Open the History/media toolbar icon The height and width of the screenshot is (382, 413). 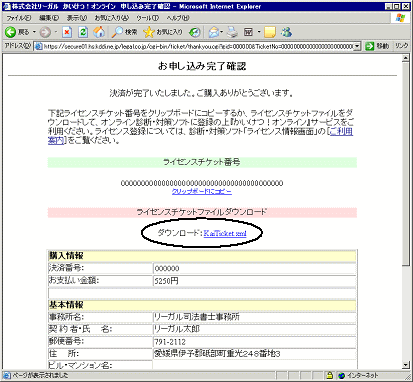(195, 32)
